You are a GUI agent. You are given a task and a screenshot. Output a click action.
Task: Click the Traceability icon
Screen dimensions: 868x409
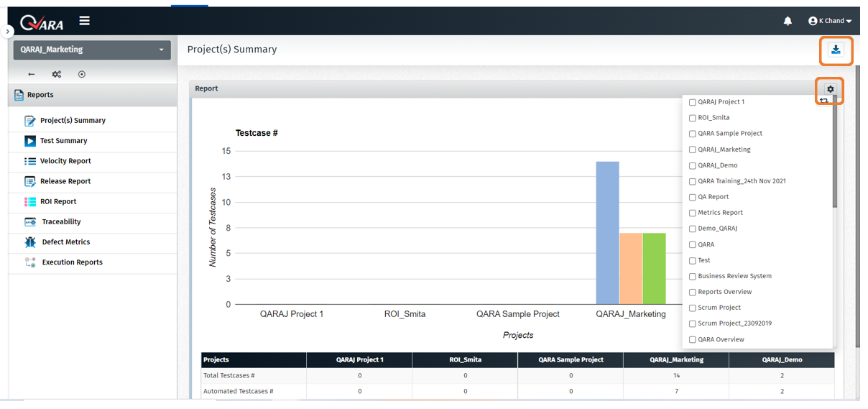(29, 222)
